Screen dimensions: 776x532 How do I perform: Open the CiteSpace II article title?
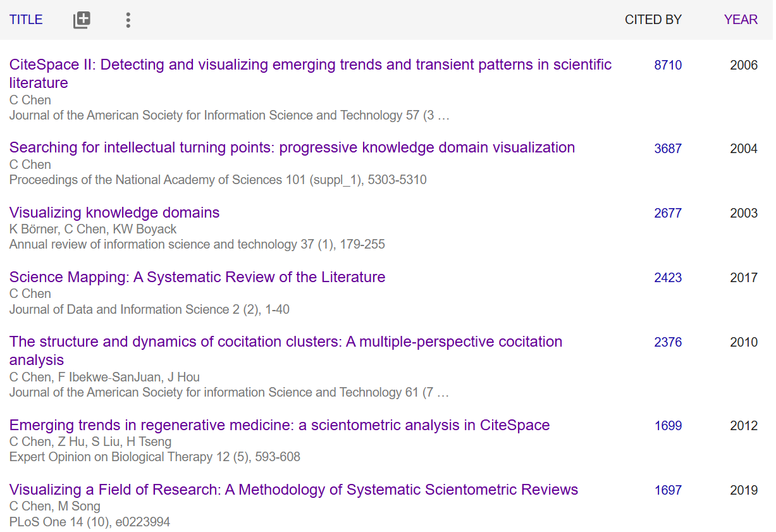310,65
